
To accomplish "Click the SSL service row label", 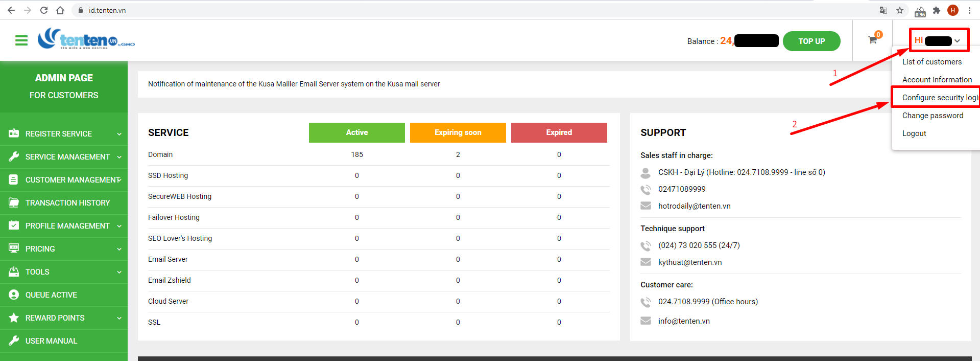I will pos(154,322).
